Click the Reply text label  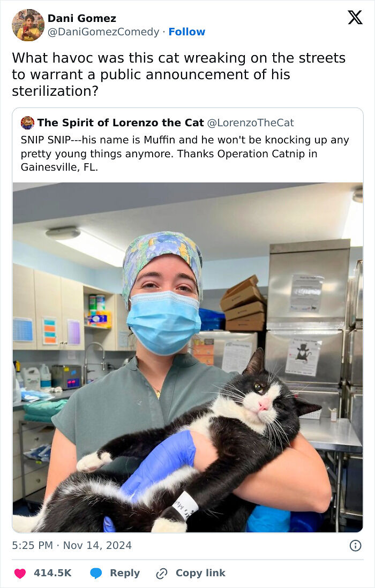(125, 573)
